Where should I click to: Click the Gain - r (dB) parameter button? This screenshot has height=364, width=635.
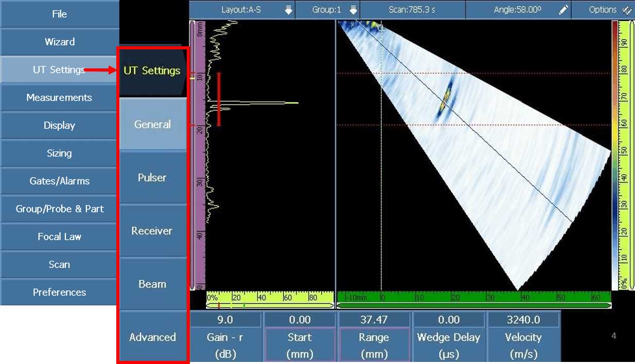[225, 345]
